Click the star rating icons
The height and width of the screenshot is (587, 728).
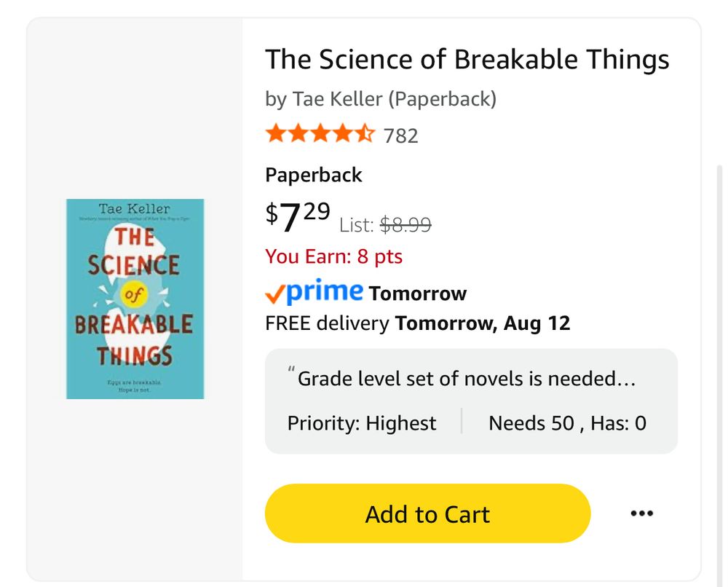(x=320, y=134)
